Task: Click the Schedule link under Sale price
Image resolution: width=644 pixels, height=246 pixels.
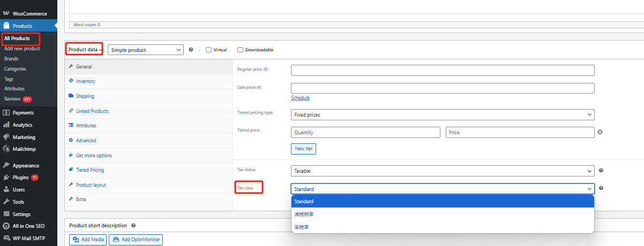Action: pos(300,98)
